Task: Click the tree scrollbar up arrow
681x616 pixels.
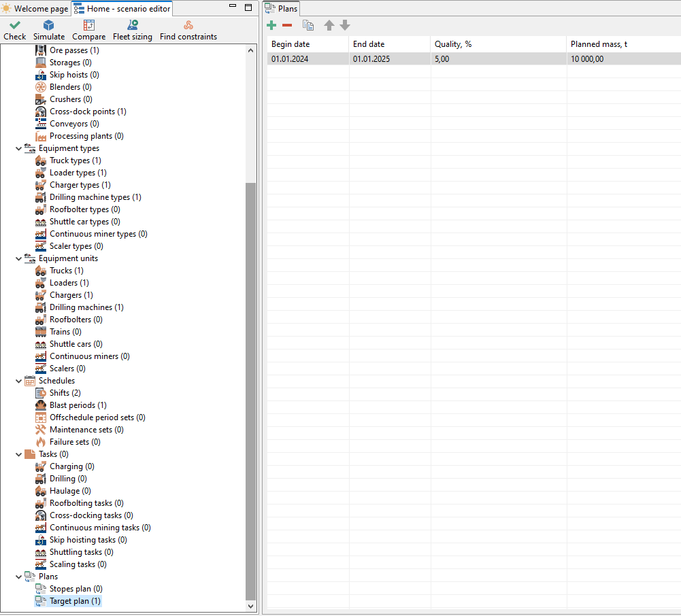Action: 250,50
